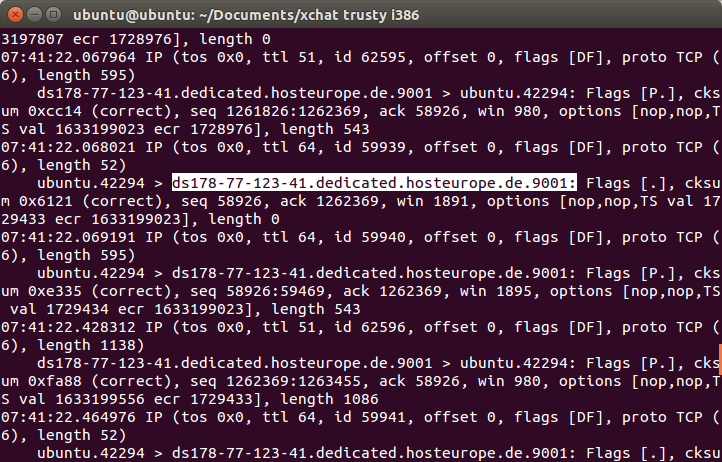Click sequence range '1262369:1263455'

click(x=293, y=381)
